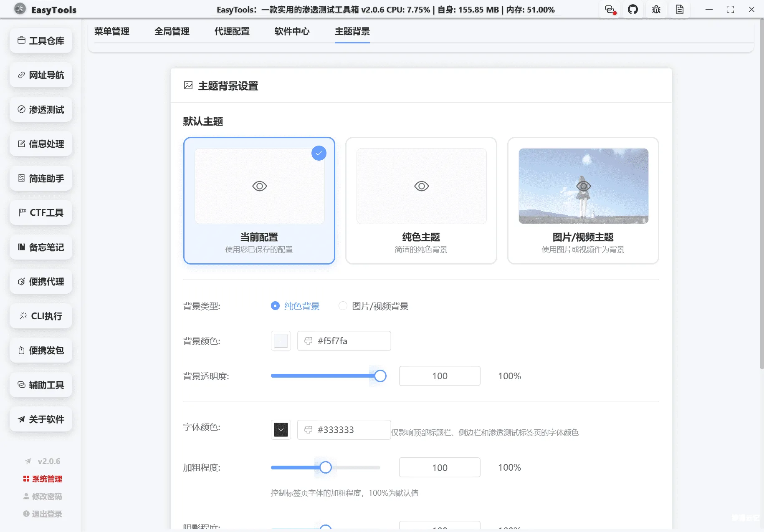The height and width of the screenshot is (532, 764).
Task: Open the font color dropdown swatch
Action: (281, 430)
